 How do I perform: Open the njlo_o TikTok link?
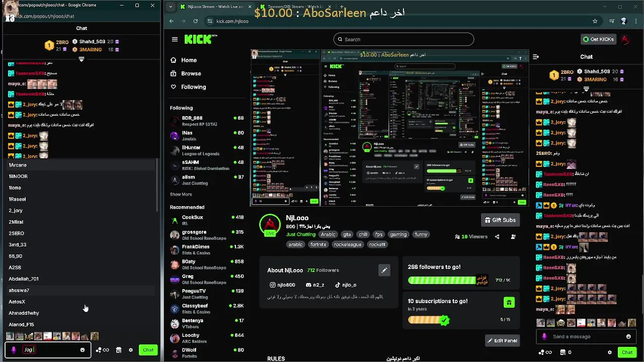pos(346,285)
